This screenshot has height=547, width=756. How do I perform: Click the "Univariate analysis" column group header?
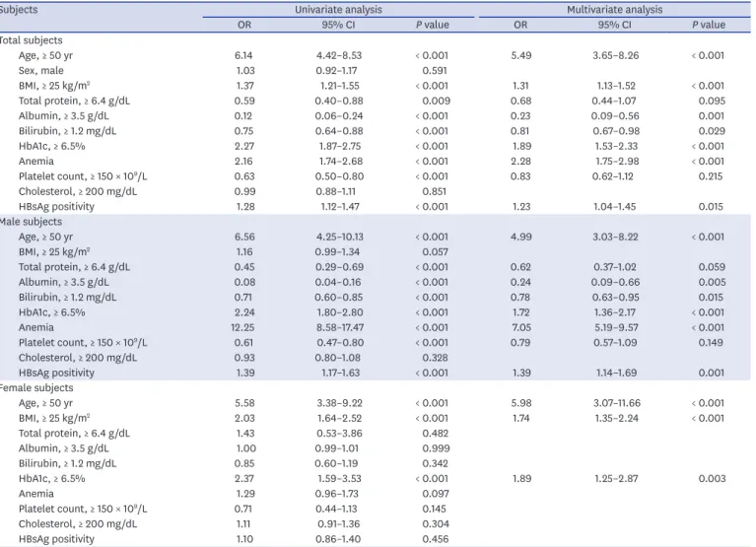pos(338,9)
